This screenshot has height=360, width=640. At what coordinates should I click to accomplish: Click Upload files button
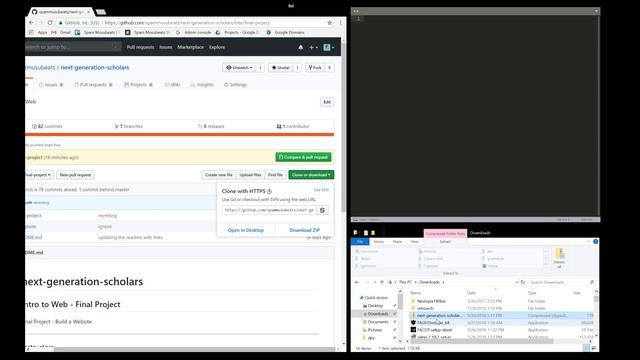click(x=250, y=175)
